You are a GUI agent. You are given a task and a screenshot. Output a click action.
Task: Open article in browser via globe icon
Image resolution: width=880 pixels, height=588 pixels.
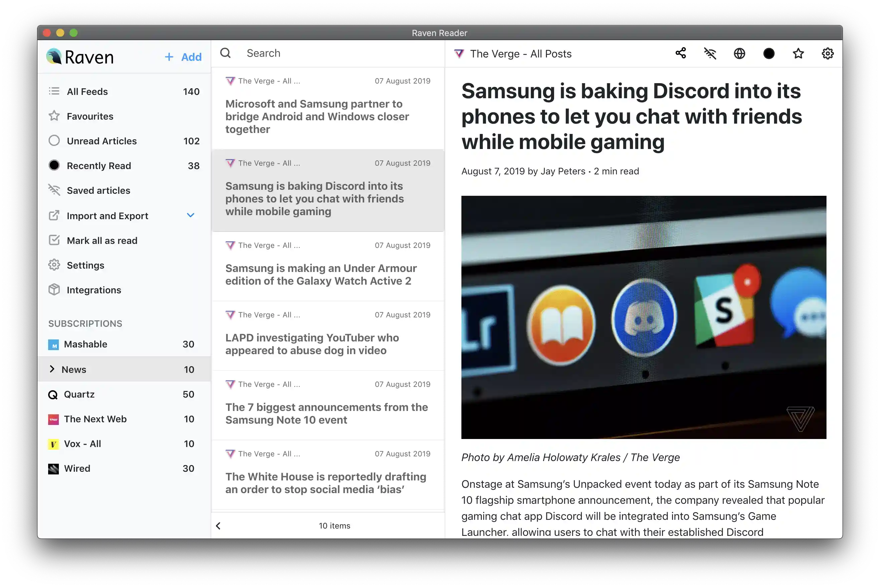pyautogui.click(x=739, y=54)
